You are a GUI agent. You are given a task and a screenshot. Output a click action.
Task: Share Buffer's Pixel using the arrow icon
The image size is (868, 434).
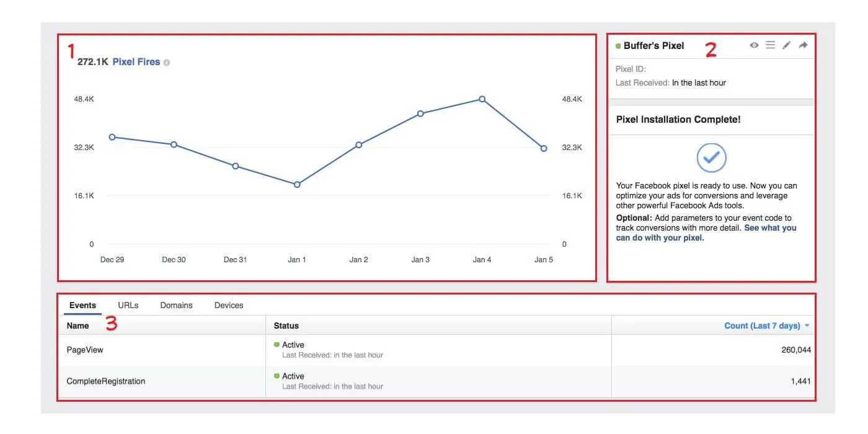click(802, 45)
